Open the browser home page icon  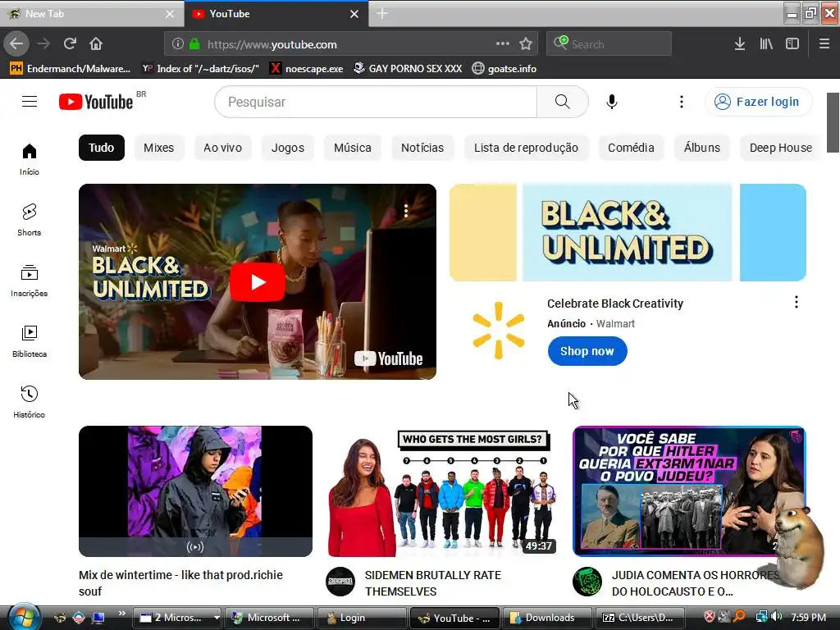click(x=96, y=44)
